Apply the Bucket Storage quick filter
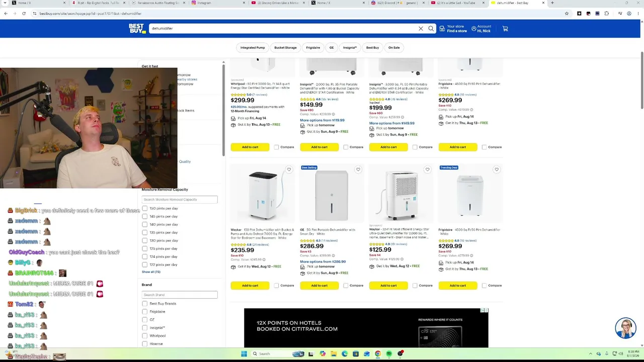 [285, 48]
